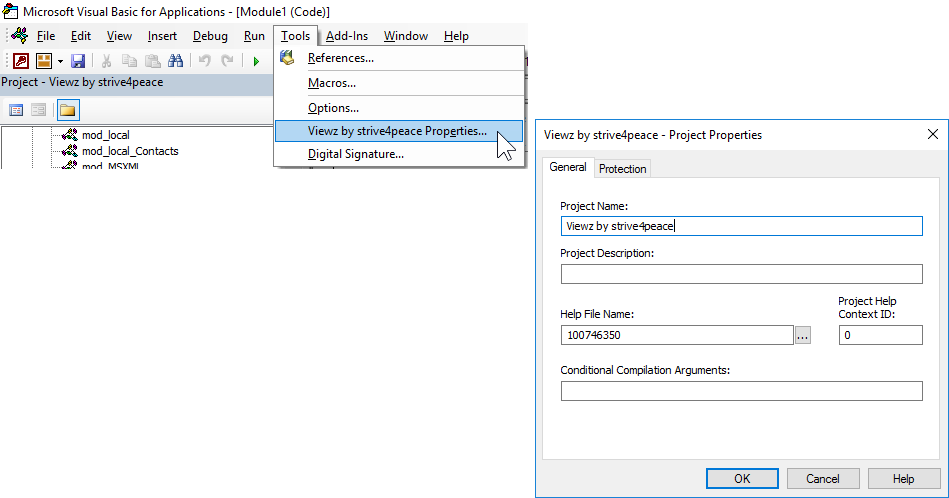
Task: Click the Redo toolbar icon
Action: (x=227, y=61)
